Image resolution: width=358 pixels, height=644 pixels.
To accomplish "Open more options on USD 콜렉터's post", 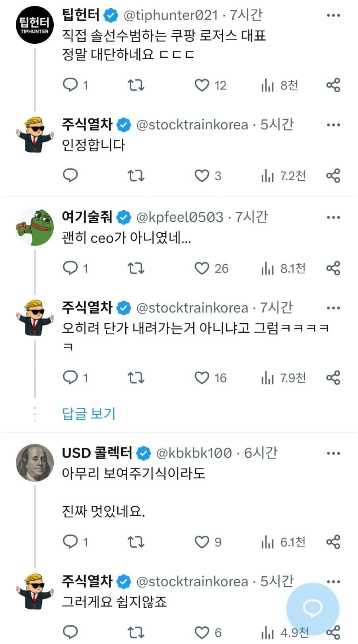I will coord(333,453).
